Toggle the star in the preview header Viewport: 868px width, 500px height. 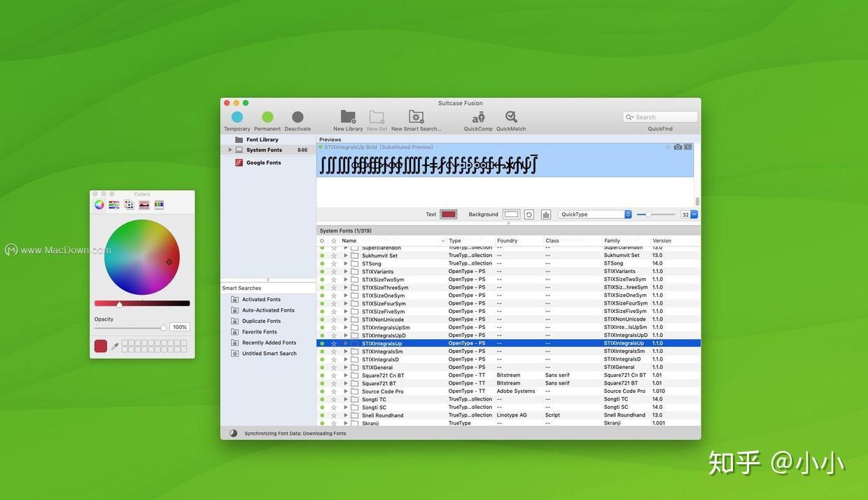pos(668,147)
